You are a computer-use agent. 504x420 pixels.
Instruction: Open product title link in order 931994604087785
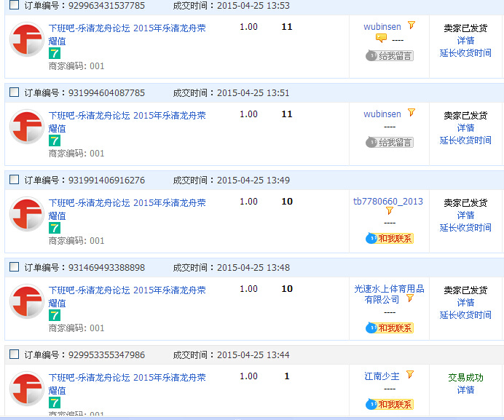click(x=127, y=122)
